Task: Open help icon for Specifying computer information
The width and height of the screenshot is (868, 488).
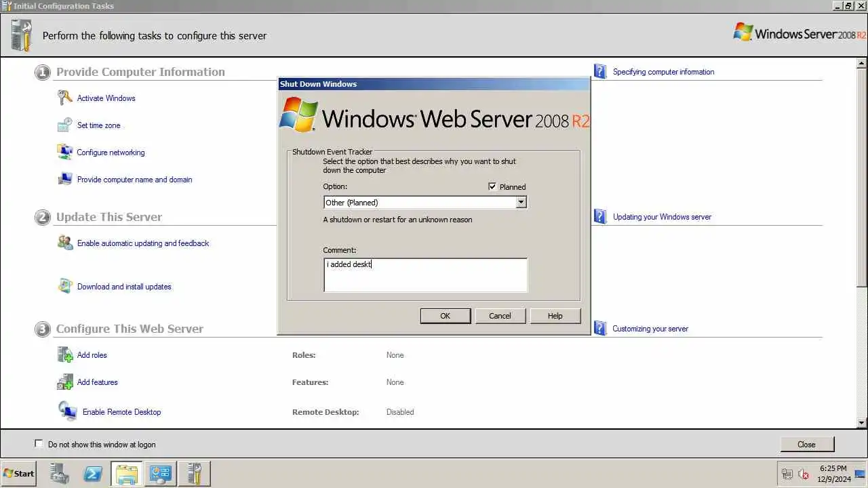Action: point(599,72)
